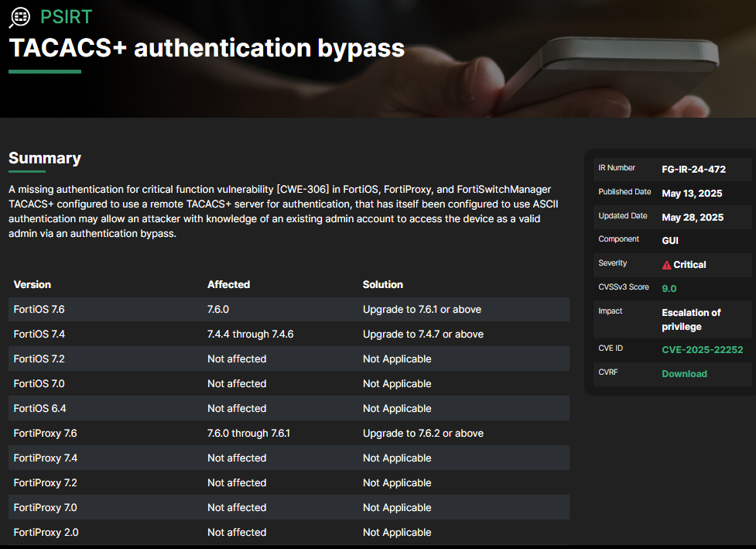Click the Solution column header
The image size is (756, 549).
383,285
